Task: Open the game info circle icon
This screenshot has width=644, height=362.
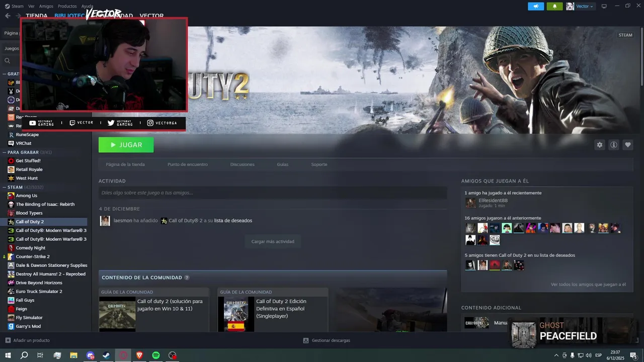Action: pos(614,145)
